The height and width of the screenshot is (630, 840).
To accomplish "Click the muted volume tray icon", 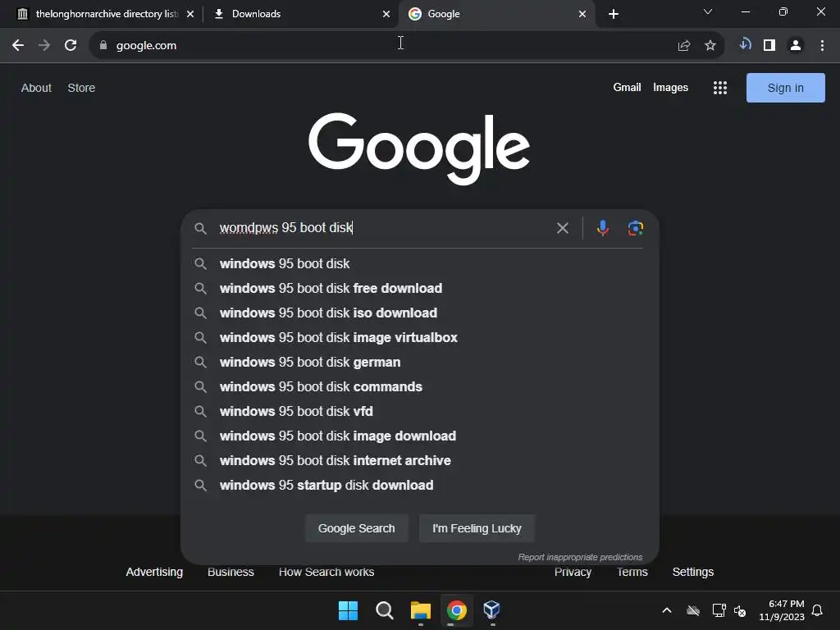I will tap(740, 610).
